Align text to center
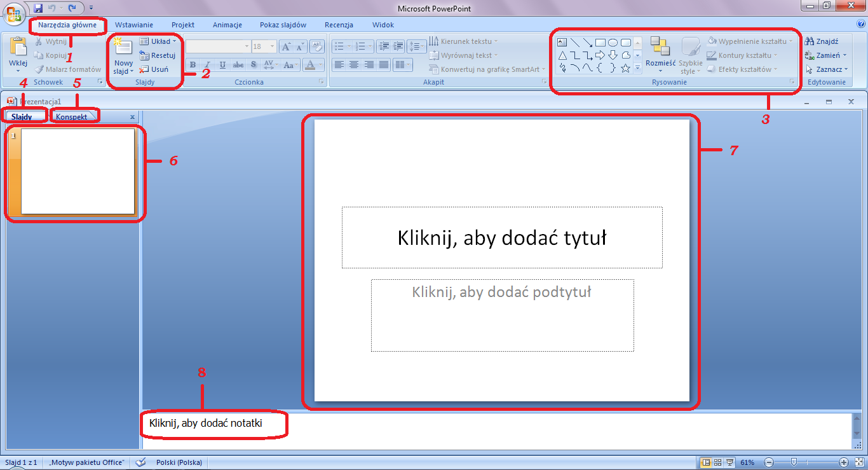 coord(354,65)
